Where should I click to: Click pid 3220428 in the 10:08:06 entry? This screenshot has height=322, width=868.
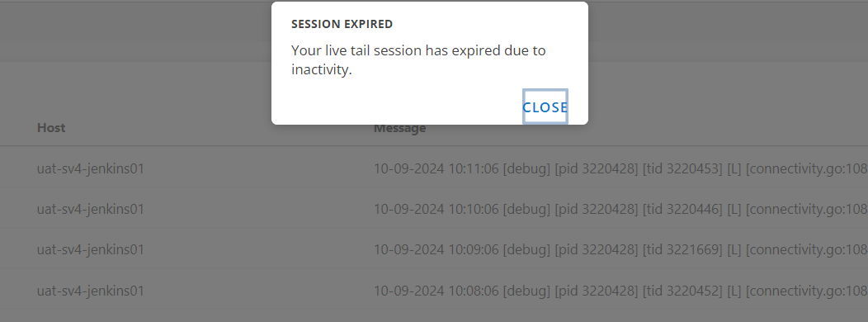[x=597, y=291]
